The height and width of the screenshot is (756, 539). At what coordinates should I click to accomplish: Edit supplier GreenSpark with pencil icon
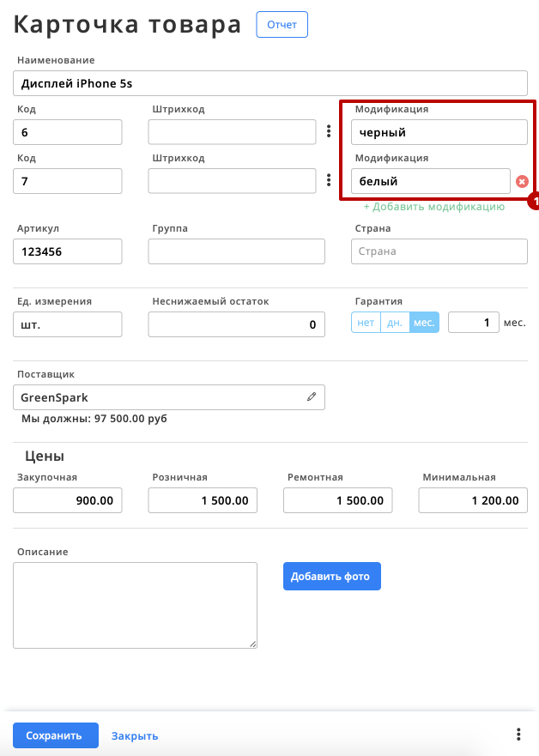(312, 396)
